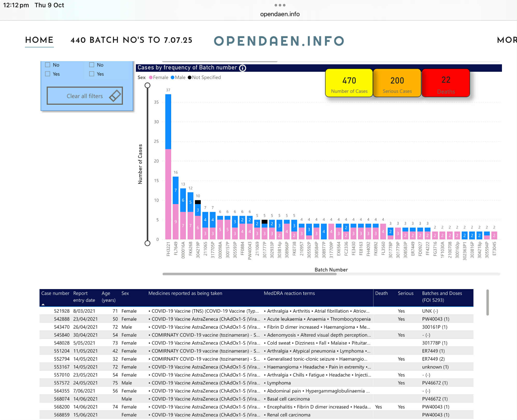The width and height of the screenshot is (517, 420).
Task: Sort table by Age (years) header
Action: (x=108, y=297)
